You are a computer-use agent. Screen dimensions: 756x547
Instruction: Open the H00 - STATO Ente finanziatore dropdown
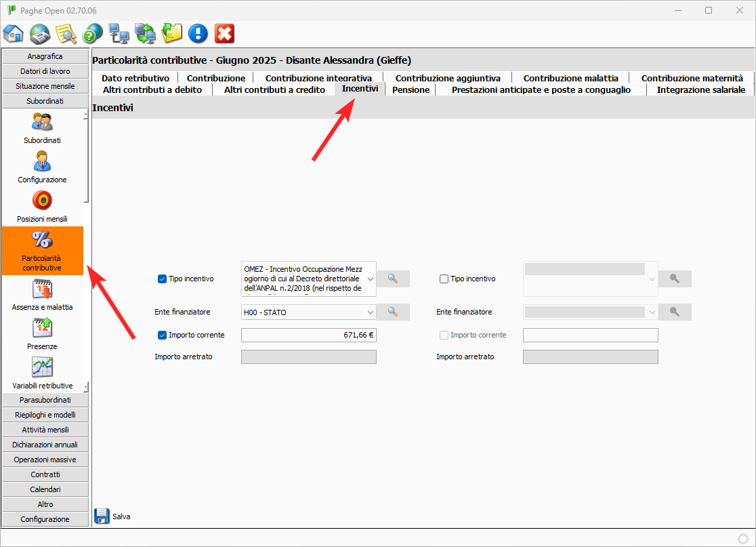tap(370, 312)
